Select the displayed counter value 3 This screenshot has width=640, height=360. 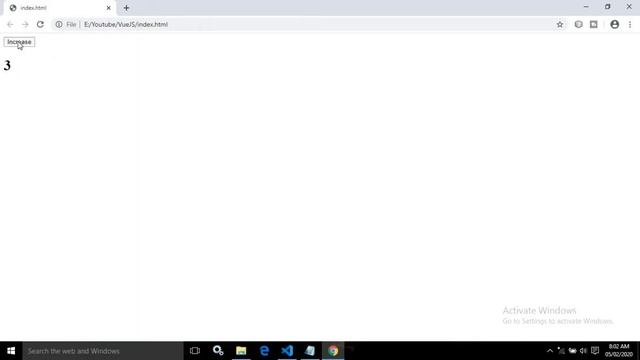click(7, 65)
